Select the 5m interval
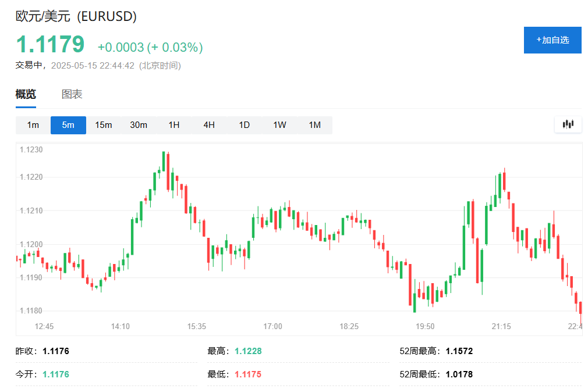The image size is (588, 389). click(x=68, y=125)
